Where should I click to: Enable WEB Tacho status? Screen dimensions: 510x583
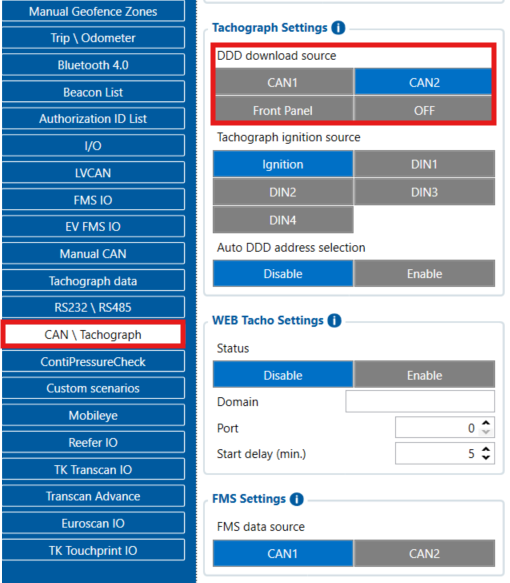pos(424,375)
